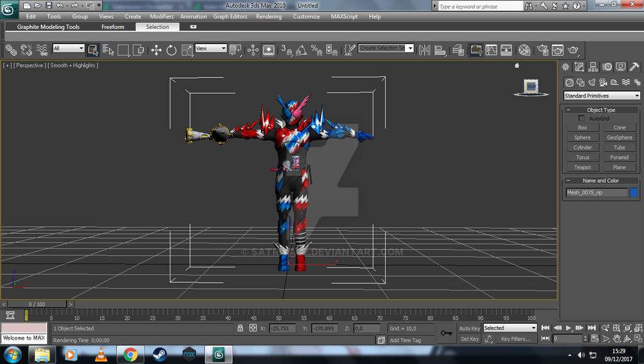Image resolution: width=644 pixels, height=364 pixels.
Task: Open the Modifiers menu
Action: pyautogui.click(x=162, y=16)
